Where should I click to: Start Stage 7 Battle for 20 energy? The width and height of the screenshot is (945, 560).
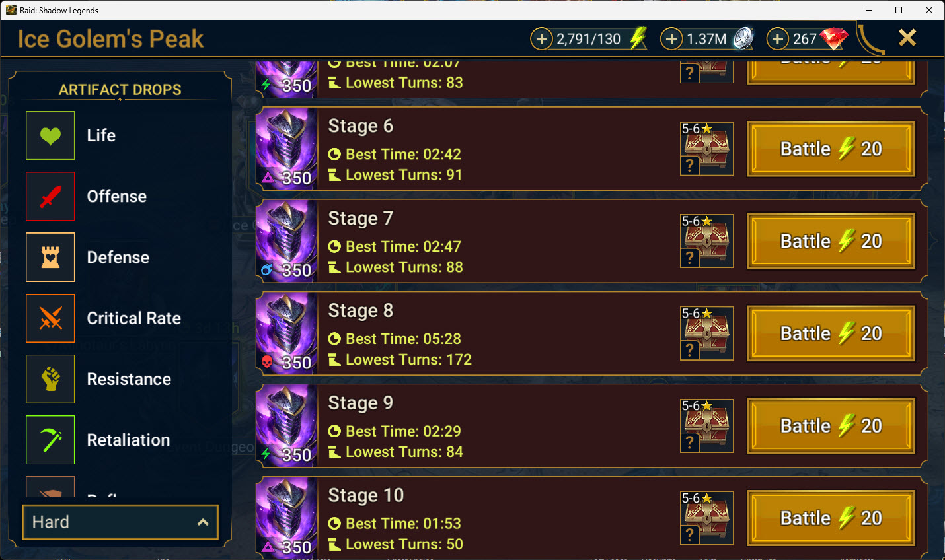pos(831,241)
